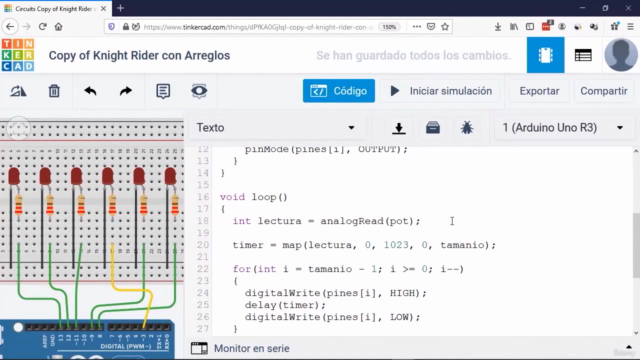Screen dimensions: 640x360
Task: Click the code editor scrollbar thumb
Action: [636, 246]
